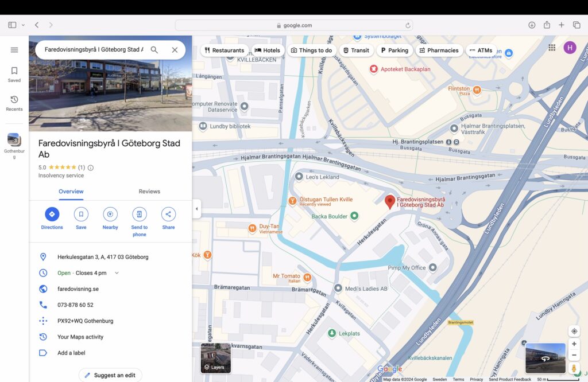Get Directions to the place

[x=52, y=219]
